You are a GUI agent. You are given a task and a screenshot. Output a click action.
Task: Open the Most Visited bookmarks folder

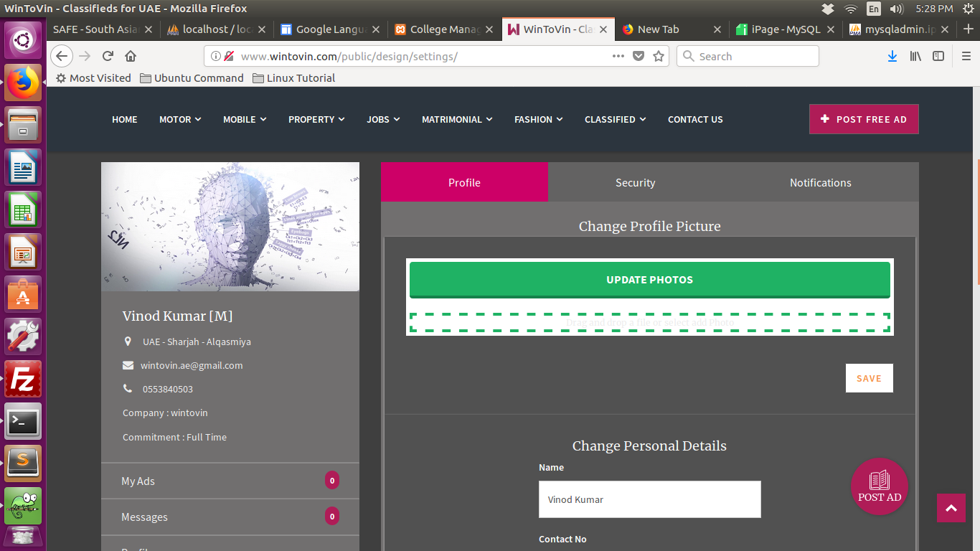coord(93,77)
